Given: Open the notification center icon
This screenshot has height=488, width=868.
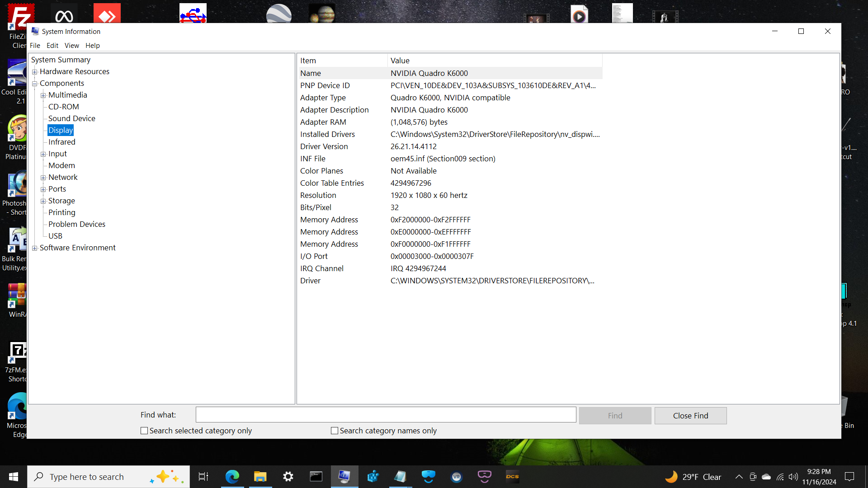Looking at the screenshot, I should point(849,477).
